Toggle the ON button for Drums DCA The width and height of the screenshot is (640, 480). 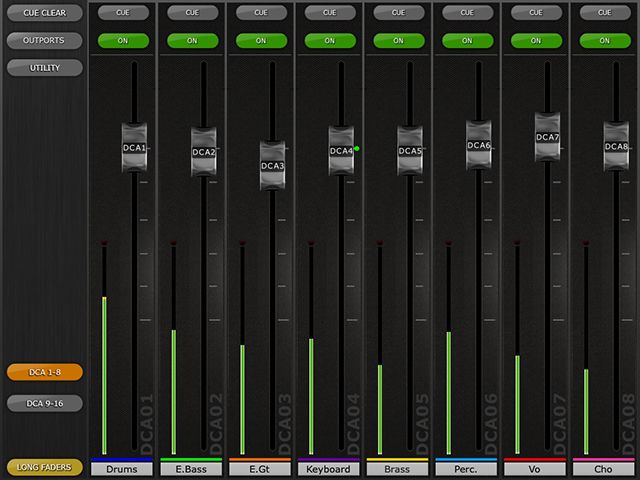tap(122, 41)
